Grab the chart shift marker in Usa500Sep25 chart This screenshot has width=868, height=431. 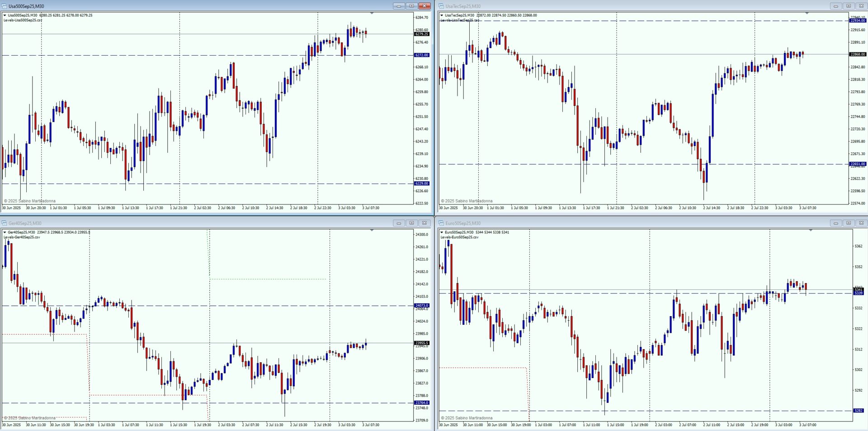coord(372,14)
